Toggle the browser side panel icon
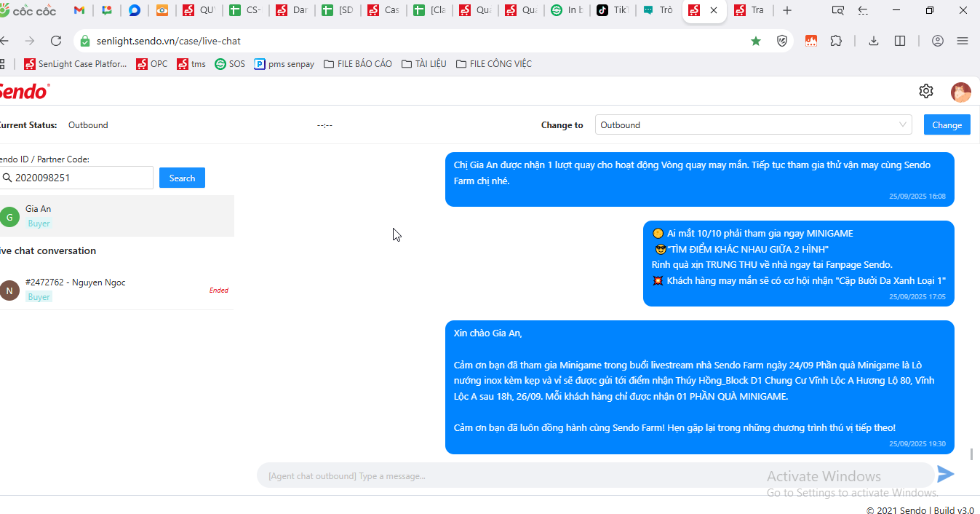Image resolution: width=980 pixels, height=514 pixels. (x=900, y=41)
